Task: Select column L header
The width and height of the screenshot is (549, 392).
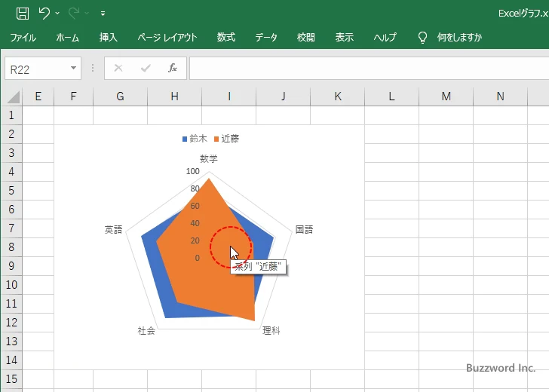Action: click(392, 96)
